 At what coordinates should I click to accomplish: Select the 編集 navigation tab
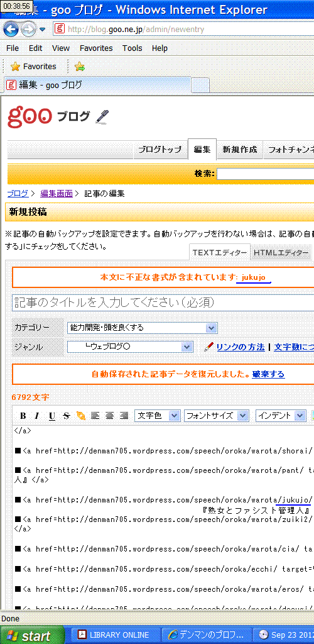coord(202,150)
